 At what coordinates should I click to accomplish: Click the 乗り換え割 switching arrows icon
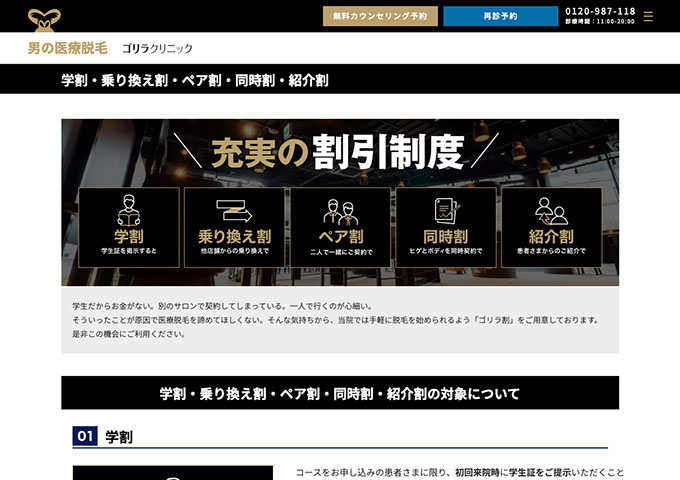tap(234, 211)
